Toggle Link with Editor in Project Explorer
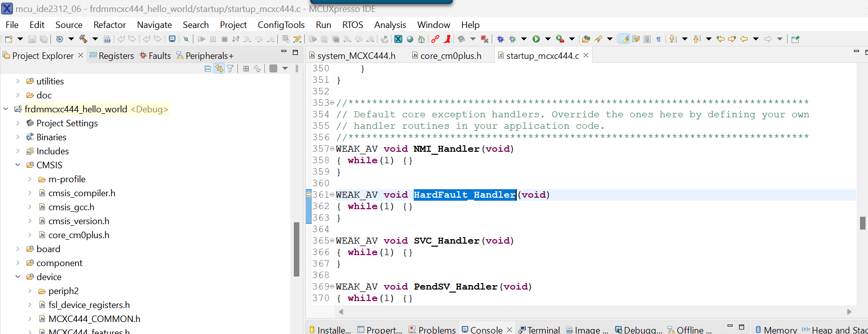The width and height of the screenshot is (868, 334). pos(219,68)
